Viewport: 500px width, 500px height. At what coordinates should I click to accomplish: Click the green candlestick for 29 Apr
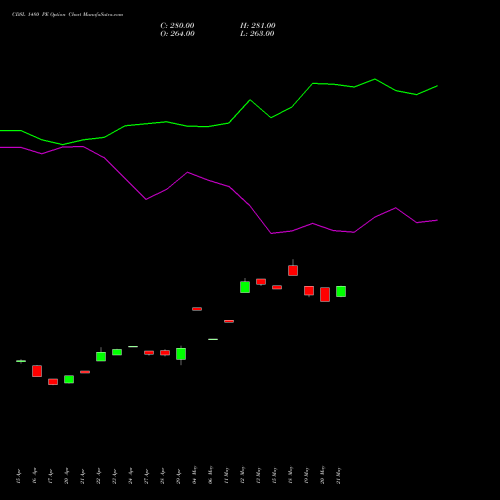point(181,354)
